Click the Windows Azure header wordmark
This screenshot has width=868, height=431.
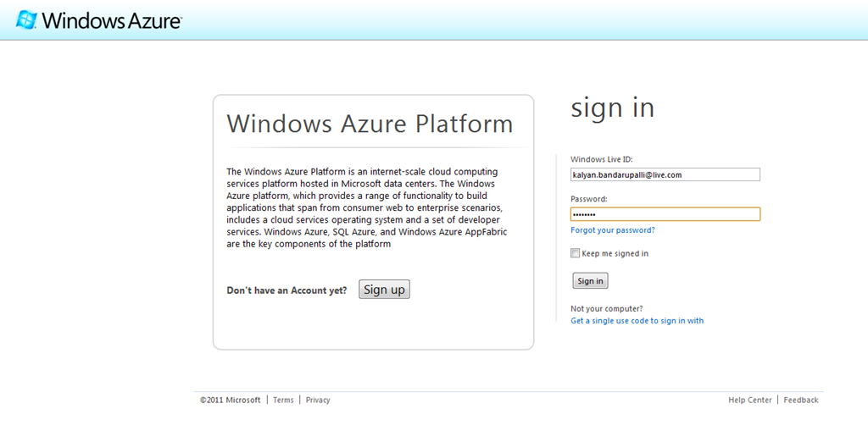click(x=111, y=21)
